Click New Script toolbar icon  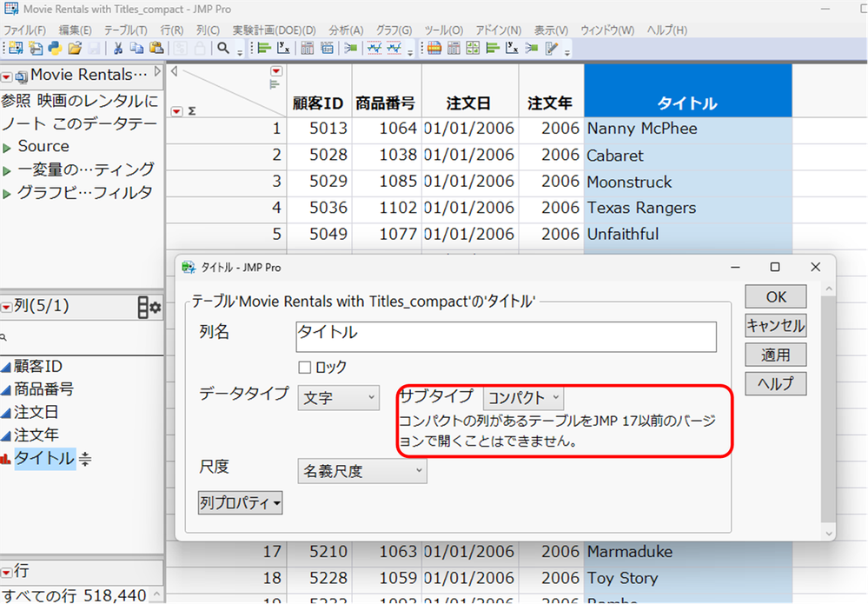[x=36, y=48]
